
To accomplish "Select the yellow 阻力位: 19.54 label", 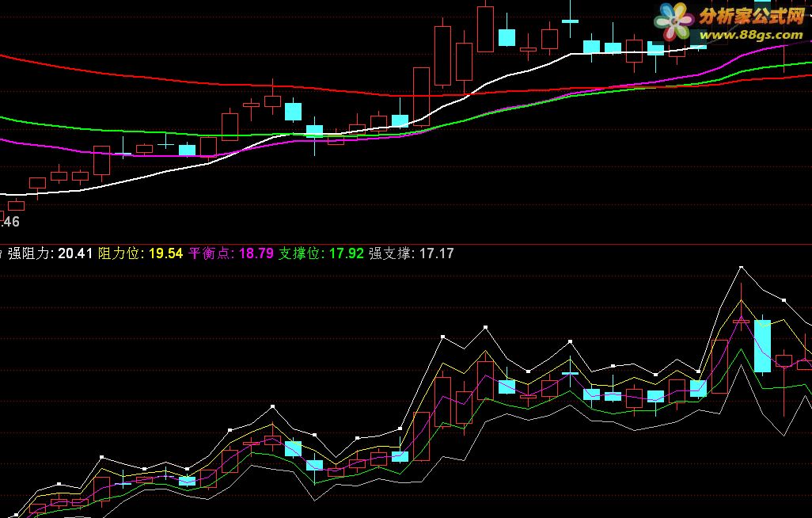I will pyautogui.click(x=140, y=253).
